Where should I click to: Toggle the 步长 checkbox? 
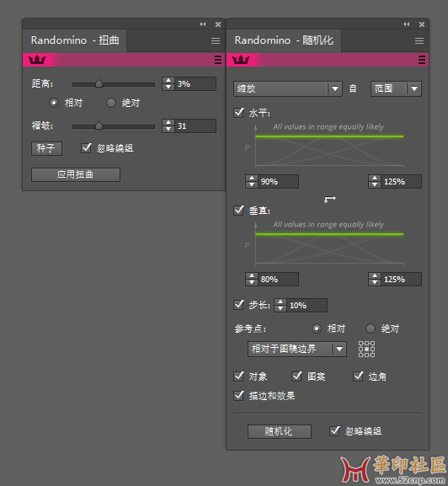point(238,305)
